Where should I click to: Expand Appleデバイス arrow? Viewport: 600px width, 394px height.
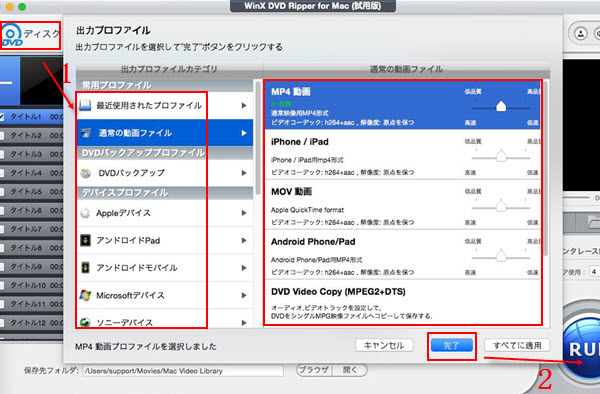[244, 213]
